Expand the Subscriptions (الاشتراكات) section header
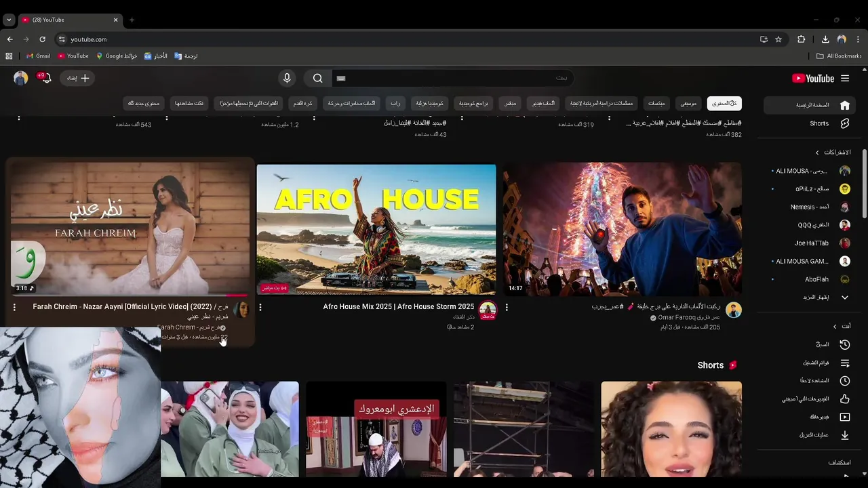 click(833, 152)
